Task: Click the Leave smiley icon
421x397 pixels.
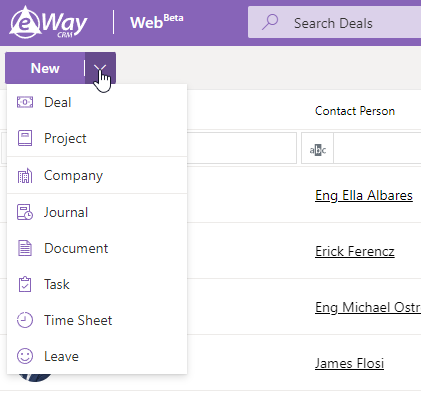Action: coord(25,356)
